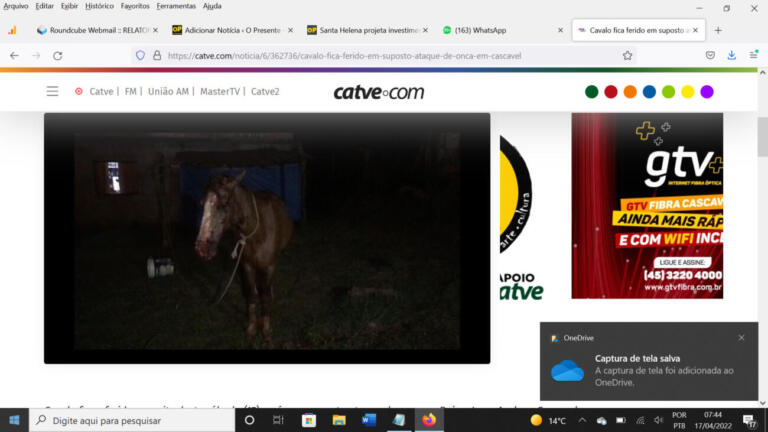Open the notepad app on taskbar

point(399,420)
